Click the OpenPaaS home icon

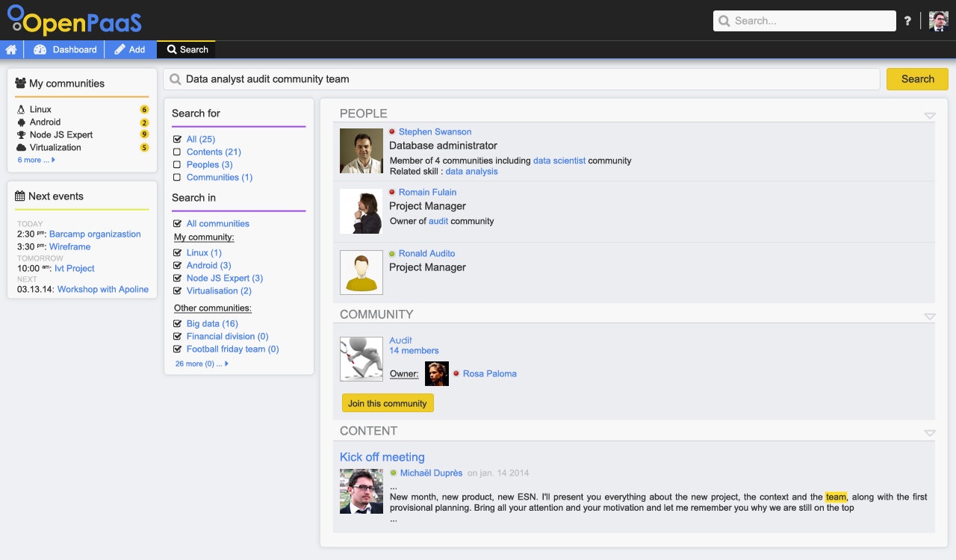(x=11, y=49)
